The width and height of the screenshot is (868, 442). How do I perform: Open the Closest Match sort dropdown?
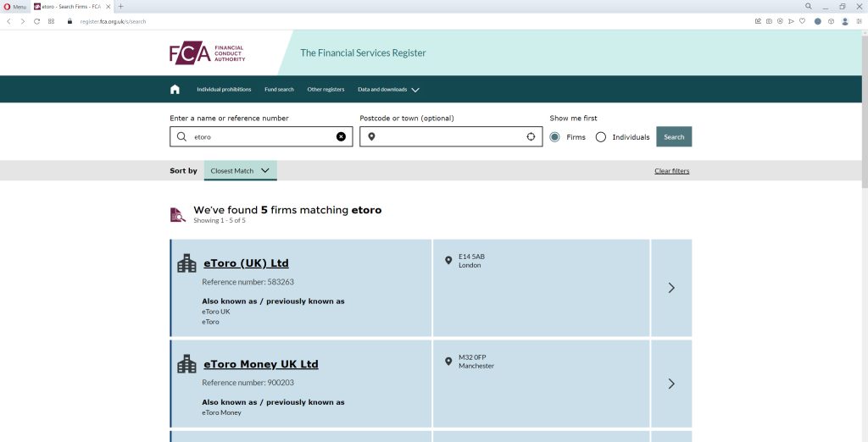coord(240,170)
